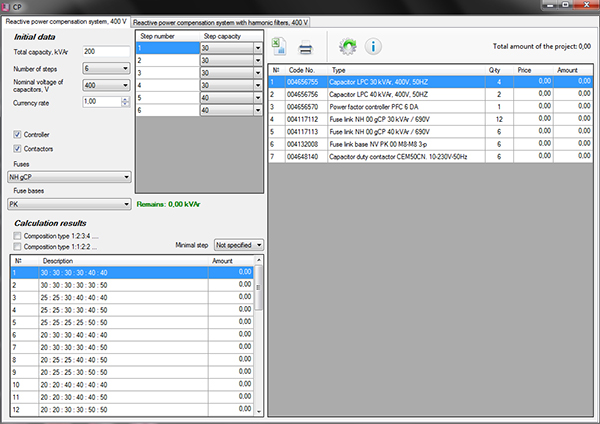Click the blue information icon
Viewport: 600px width, 424px height.
[373, 46]
